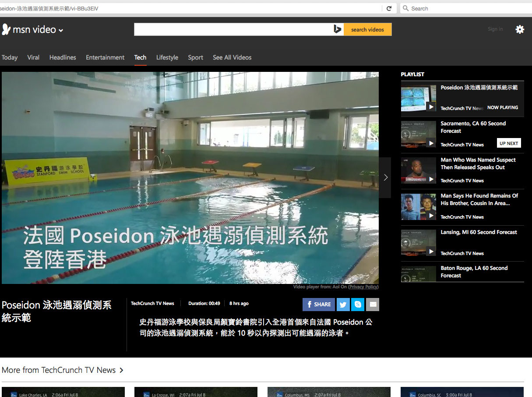This screenshot has height=397, width=532.
Task: Share video by email envelope icon
Action: tap(373, 305)
